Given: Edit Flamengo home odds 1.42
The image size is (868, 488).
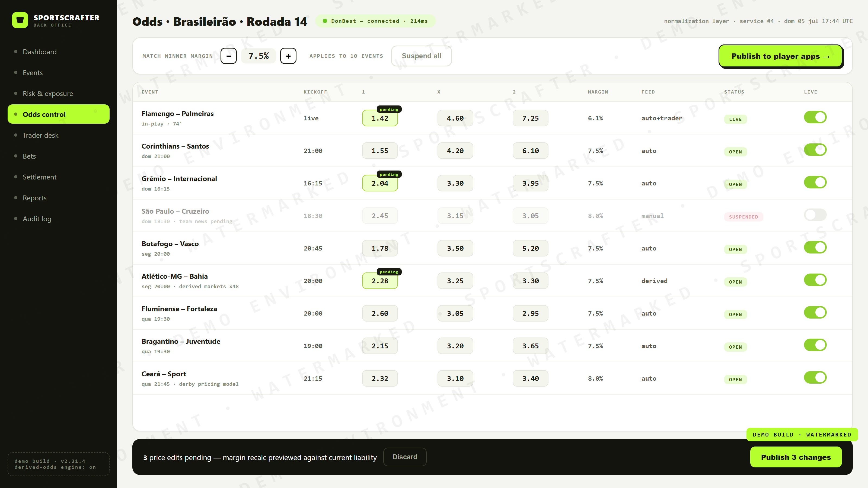Looking at the screenshot, I should [x=380, y=118].
